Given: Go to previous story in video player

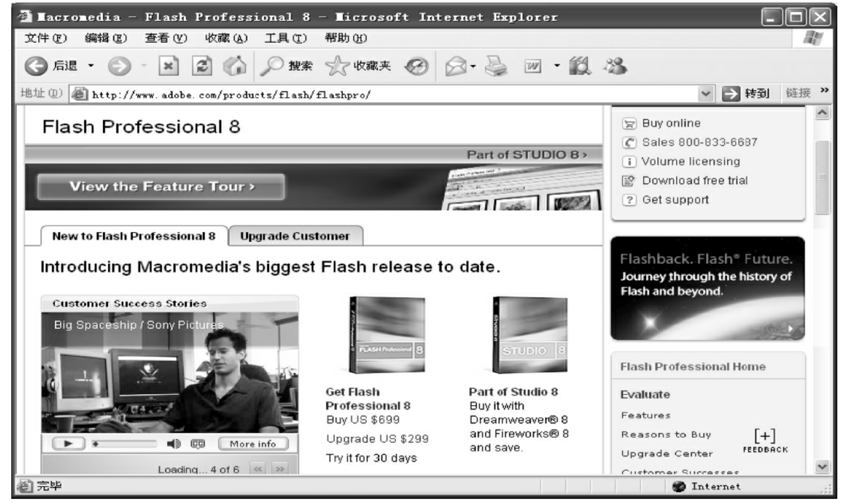Looking at the screenshot, I should pyautogui.click(x=258, y=469).
